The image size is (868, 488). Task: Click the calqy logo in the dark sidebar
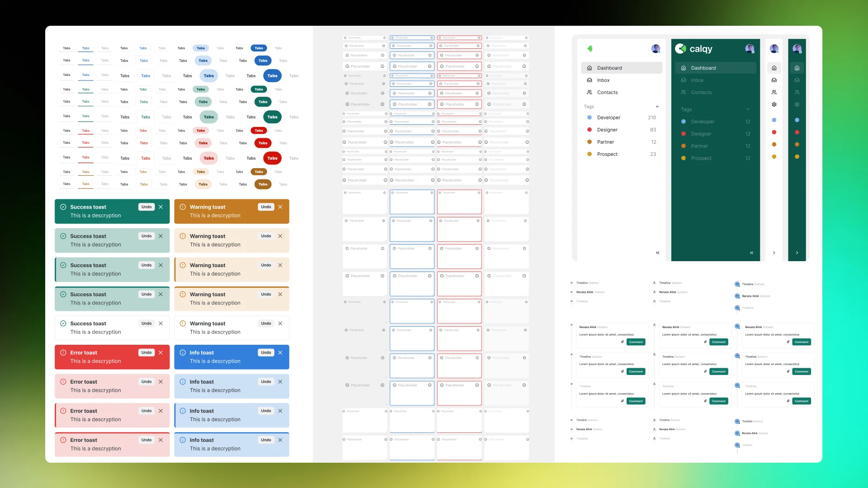694,49
